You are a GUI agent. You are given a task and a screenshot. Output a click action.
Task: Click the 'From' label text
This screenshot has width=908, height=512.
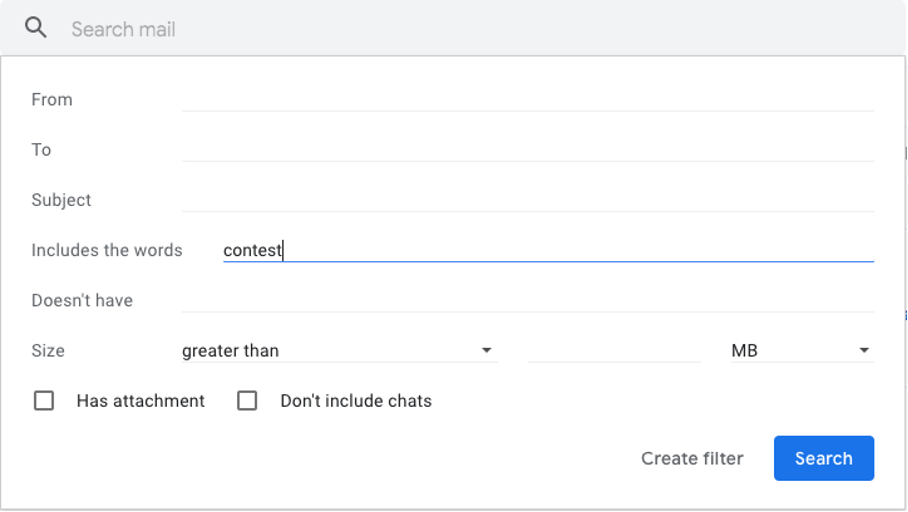click(x=52, y=100)
